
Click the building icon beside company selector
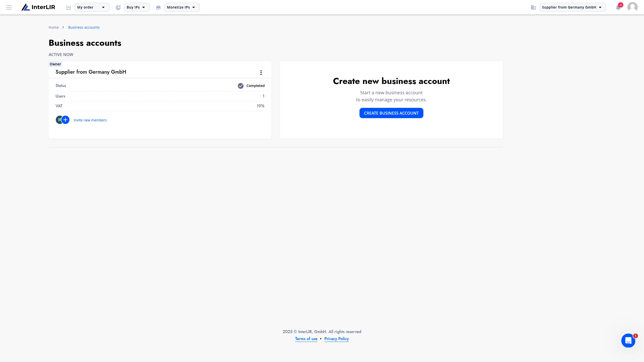533,8
